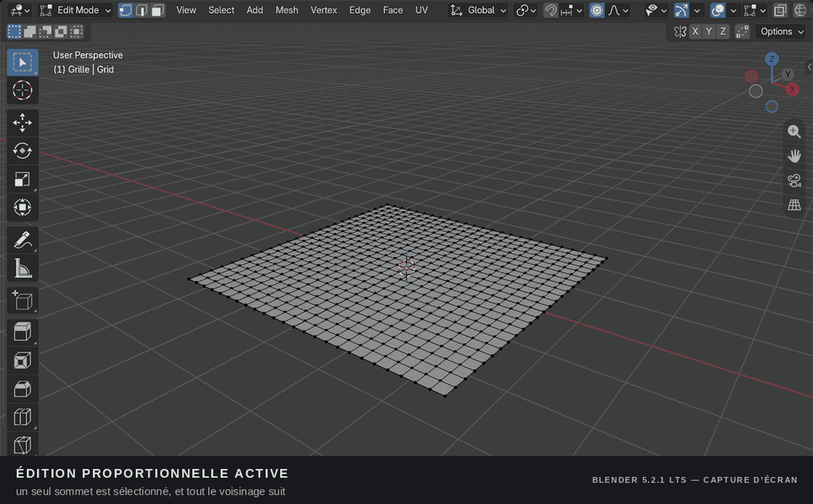Activate the Knife tool
This screenshot has width=813, height=504.
(22, 445)
